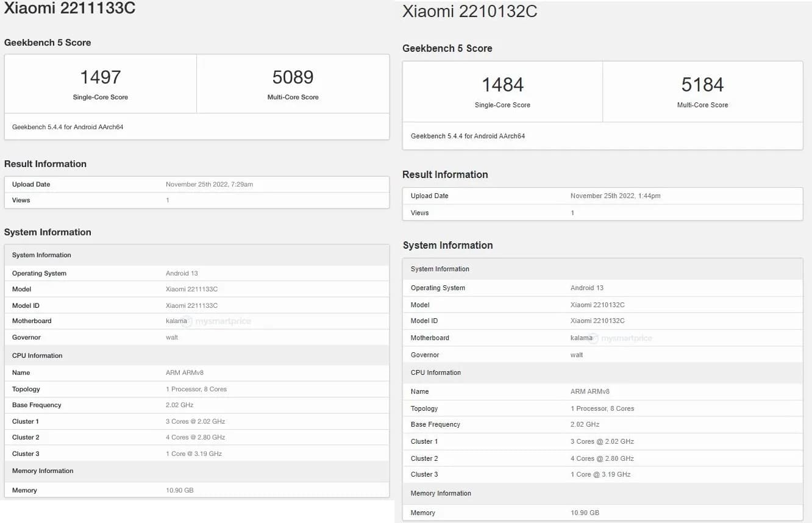Click CPU Information section header in 2211133C result
This screenshot has width=812, height=523.
[196, 355]
